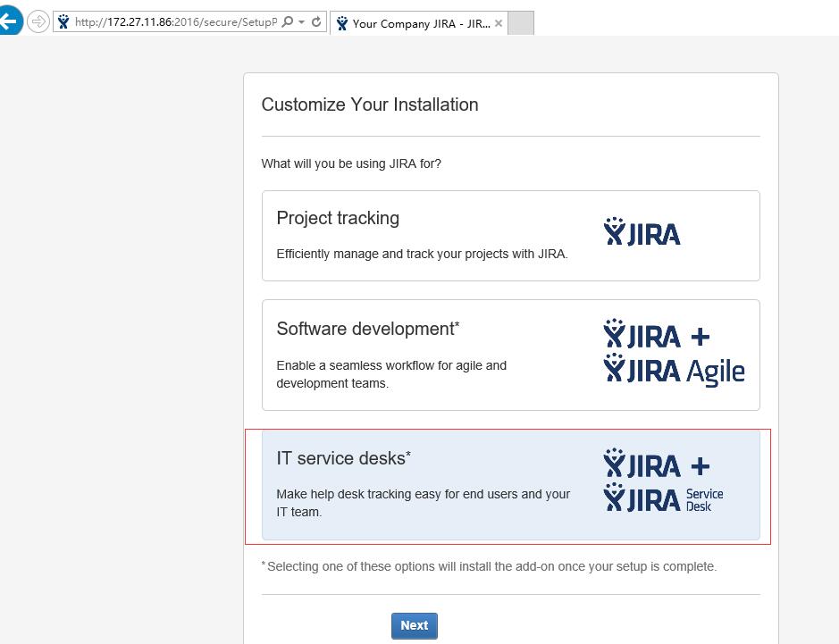The image size is (839, 644).
Task: Click the JIRA + logo in Software development
Action: tap(657, 334)
